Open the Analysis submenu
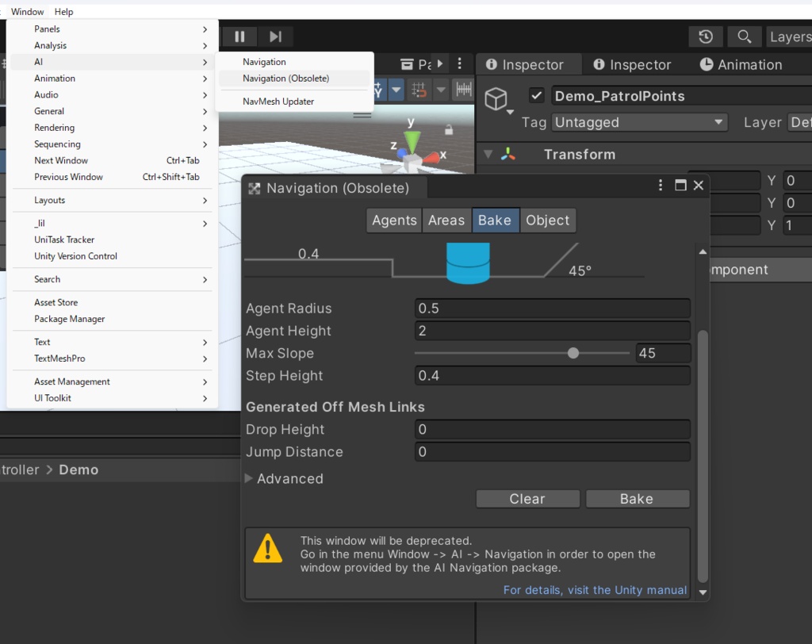Screen dimensions: 812x644 112,45
